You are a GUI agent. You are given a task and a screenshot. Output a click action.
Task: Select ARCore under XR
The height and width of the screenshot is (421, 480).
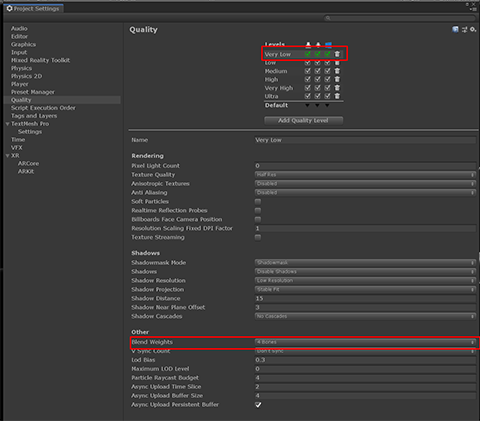(28, 164)
